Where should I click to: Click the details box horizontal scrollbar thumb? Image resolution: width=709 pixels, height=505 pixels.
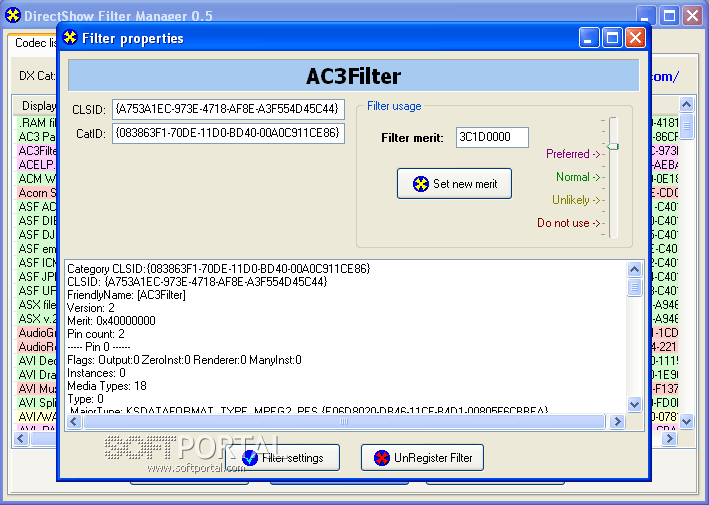(344, 422)
